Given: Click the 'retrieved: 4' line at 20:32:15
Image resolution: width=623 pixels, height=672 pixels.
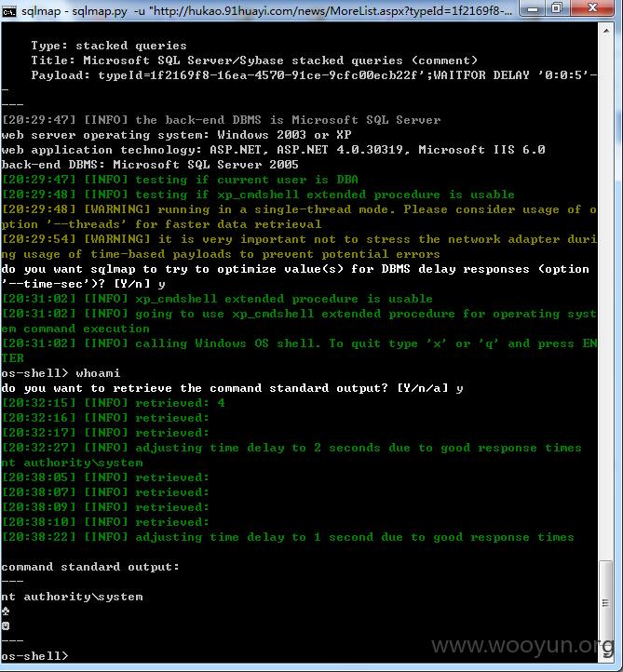Looking at the screenshot, I should coord(114,403).
